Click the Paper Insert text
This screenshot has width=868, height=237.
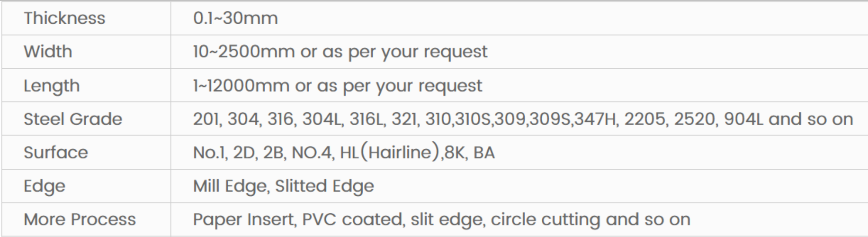pyautogui.click(x=244, y=219)
